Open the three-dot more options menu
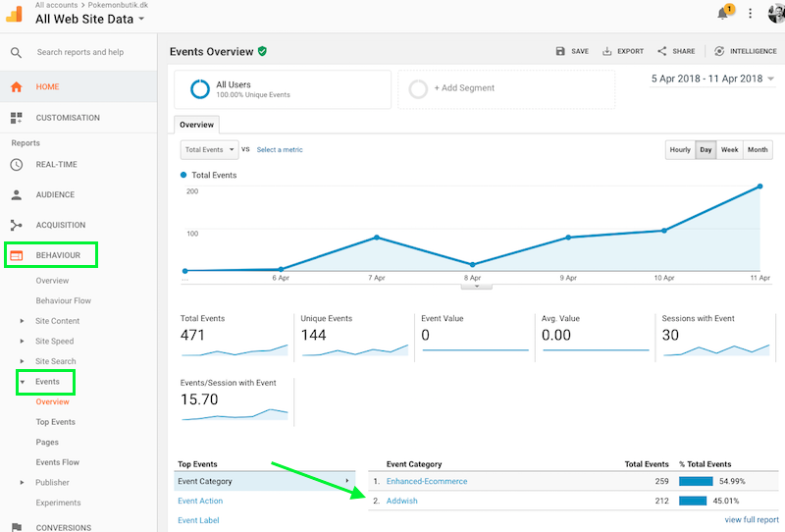 point(751,14)
